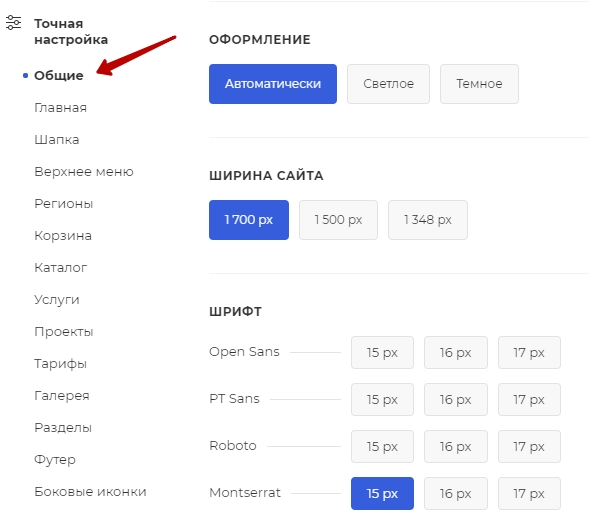Go to the Верхнее меню section
Screen dimensions: 589x511
pos(84,172)
